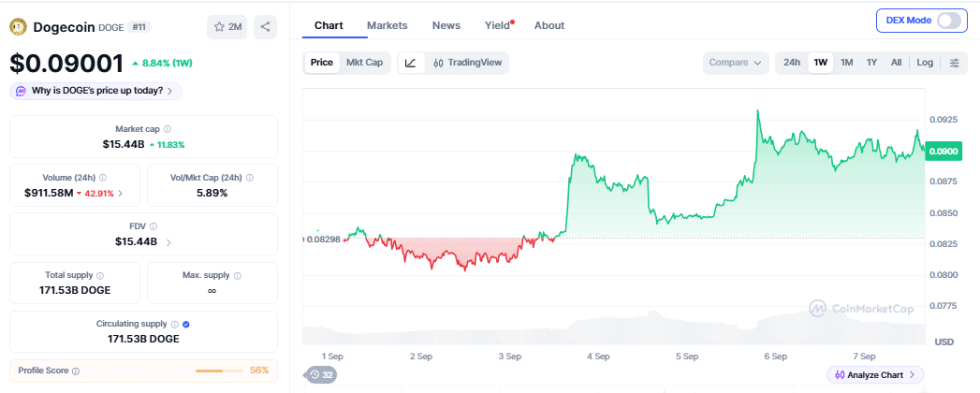This screenshot has width=980, height=393.
Task: Click the 0.0925 price axis label
Action: (x=942, y=119)
